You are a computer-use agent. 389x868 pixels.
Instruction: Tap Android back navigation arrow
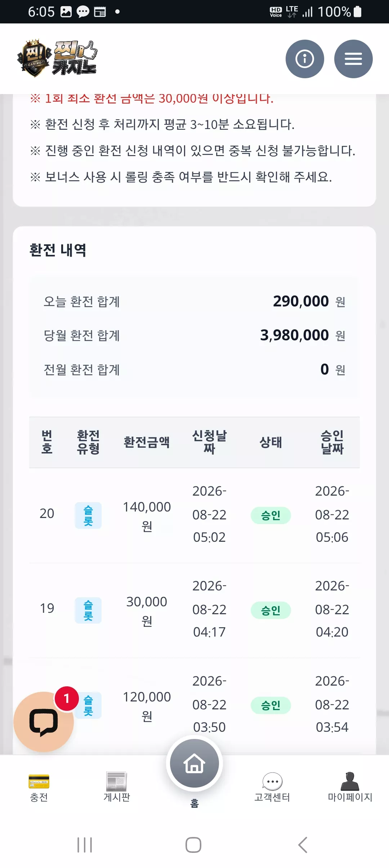pos(303,845)
